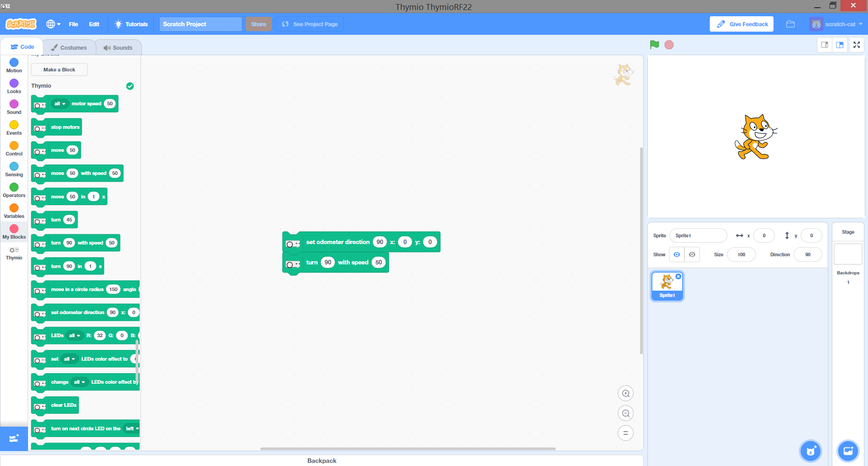
Task: Click the Make a Block button
Action: click(x=59, y=69)
